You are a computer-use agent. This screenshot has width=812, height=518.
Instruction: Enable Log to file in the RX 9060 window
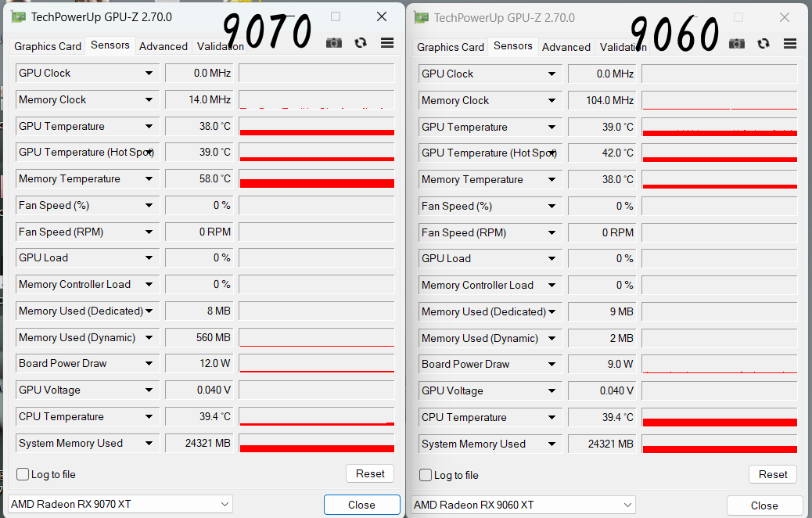(425, 475)
